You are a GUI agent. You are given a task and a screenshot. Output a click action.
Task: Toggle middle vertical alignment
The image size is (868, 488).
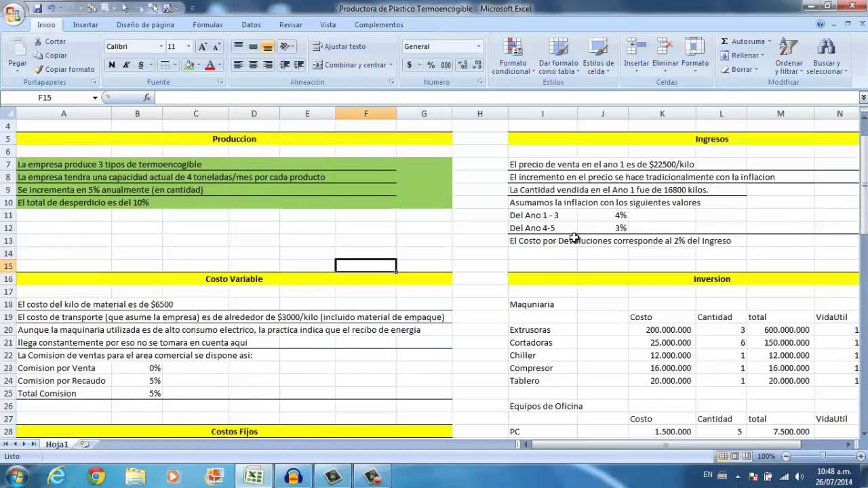point(253,47)
